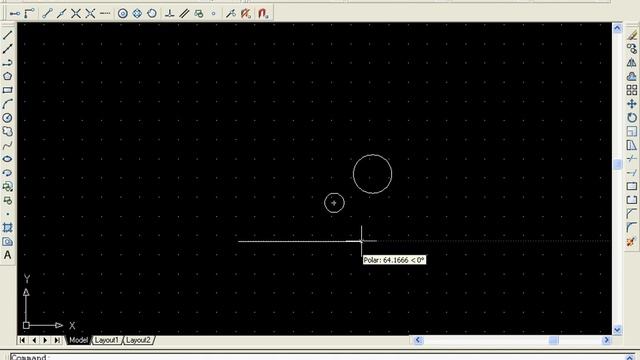Select the Break tool
640x360 pixels.
[632, 200]
